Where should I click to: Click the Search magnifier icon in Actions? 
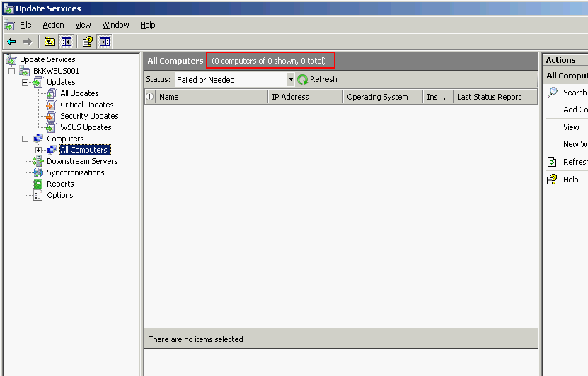tap(553, 92)
